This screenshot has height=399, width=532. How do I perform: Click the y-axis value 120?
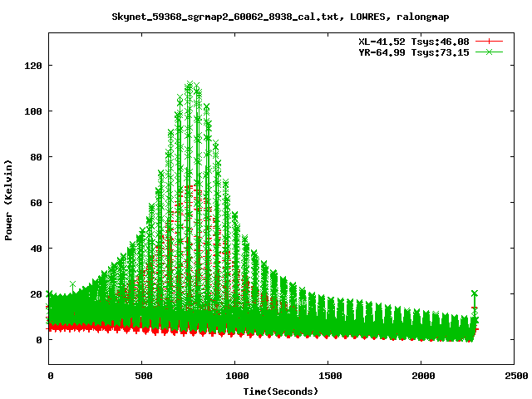click(33, 66)
